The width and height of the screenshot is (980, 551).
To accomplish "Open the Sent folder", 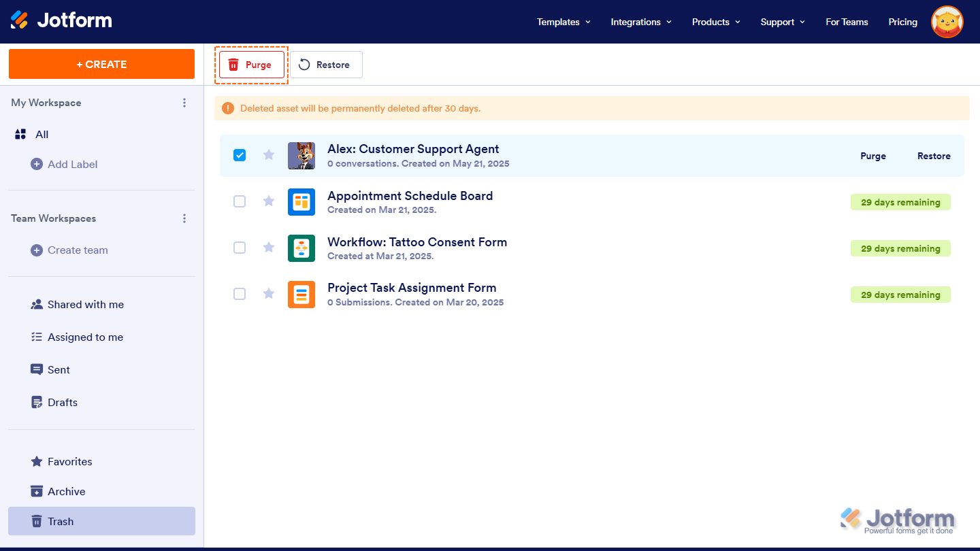I will point(59,369).
